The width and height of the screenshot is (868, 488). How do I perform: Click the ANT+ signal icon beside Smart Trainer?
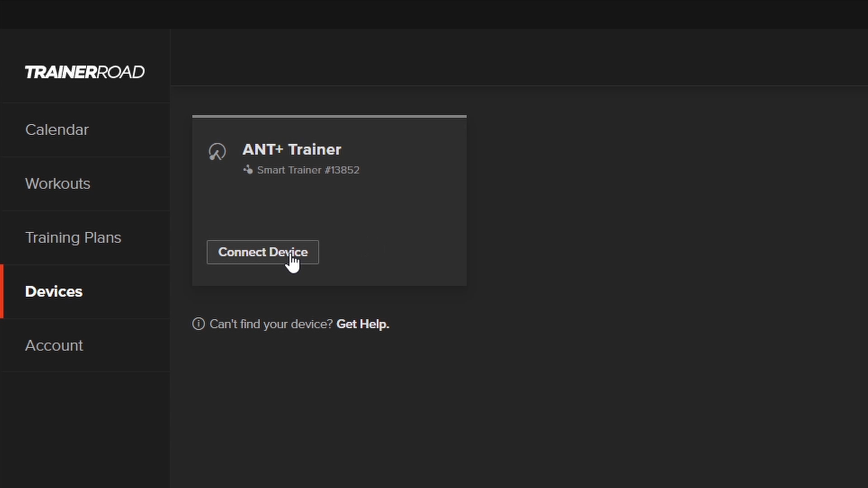[x=248, y=170]
